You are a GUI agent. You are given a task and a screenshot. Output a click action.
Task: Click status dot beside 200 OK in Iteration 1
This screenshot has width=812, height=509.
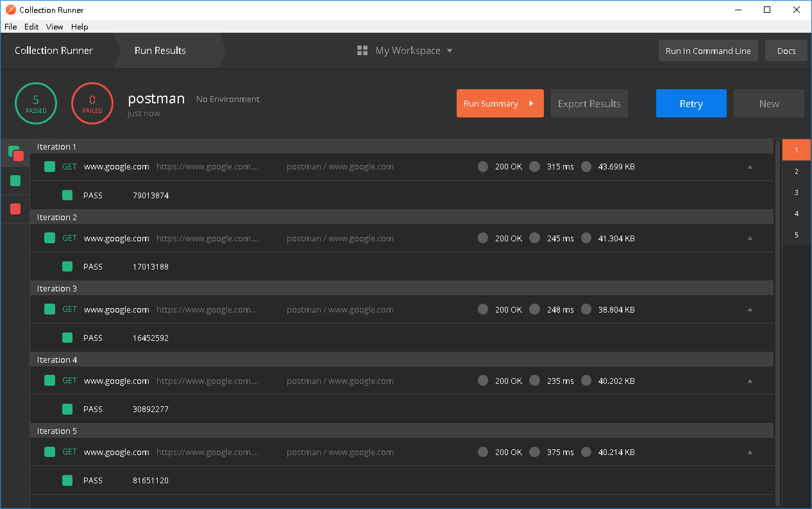click(x=483, y=167)
